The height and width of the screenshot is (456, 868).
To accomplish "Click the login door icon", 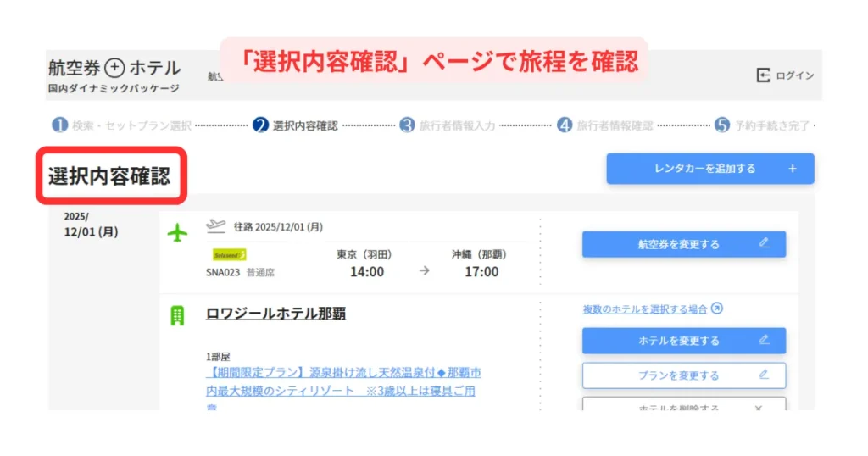I will coord(763,75).
